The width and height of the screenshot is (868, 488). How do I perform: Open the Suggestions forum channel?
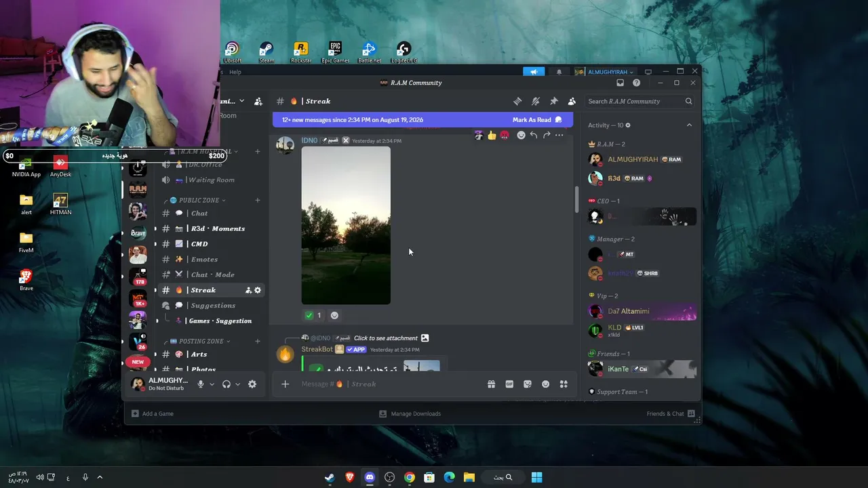213,306
